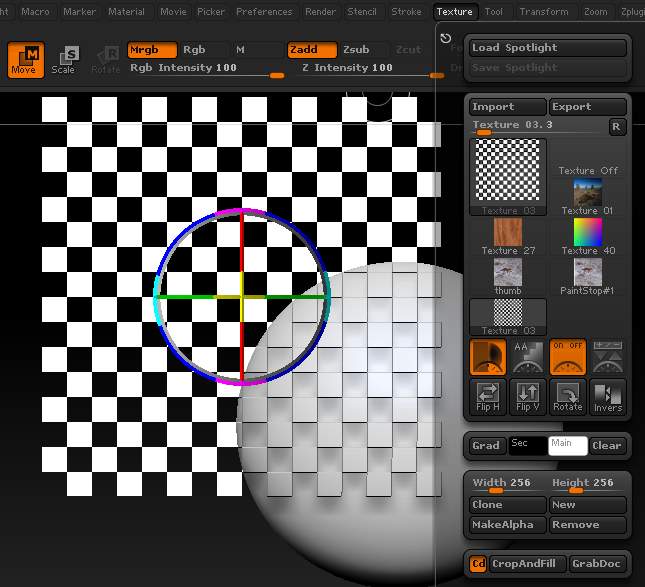Toggle the Cd button
This screenshot has width=645, height=587.
(478, 563)
